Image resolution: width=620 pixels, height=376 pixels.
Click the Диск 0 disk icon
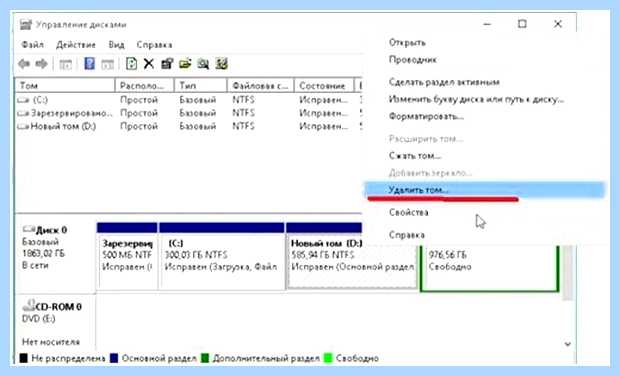(x=28, y=229)
